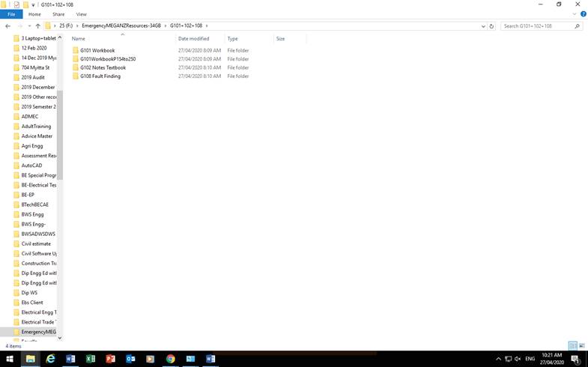Refresh the current folder view
The width and height of the screenshot is (588, 367).
491,26
